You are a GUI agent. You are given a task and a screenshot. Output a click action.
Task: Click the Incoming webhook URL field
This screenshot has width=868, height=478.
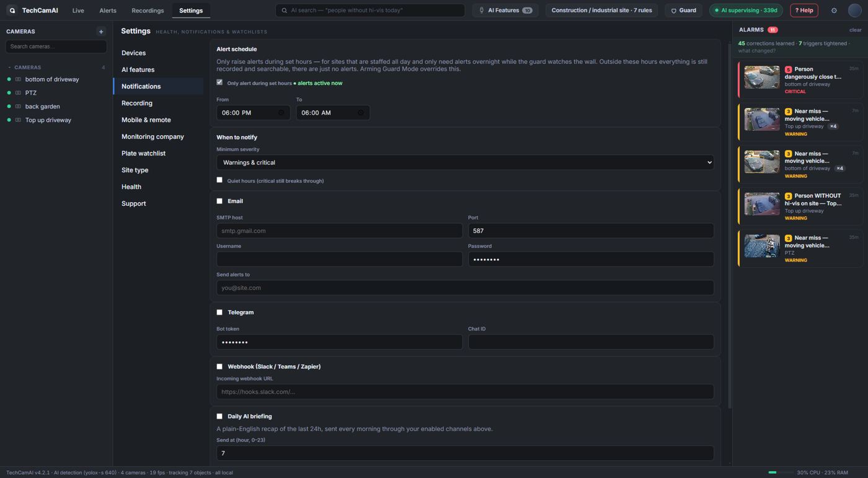tap(465, 392)
